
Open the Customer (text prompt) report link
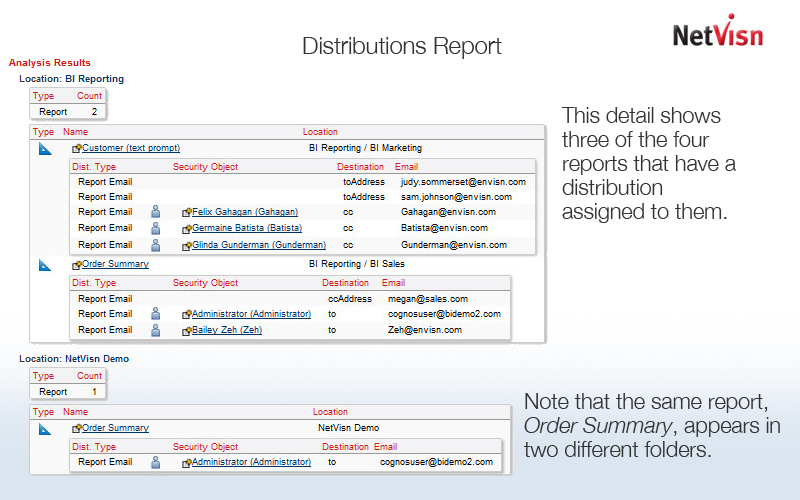pyautogui.click(x=131, y=148)
